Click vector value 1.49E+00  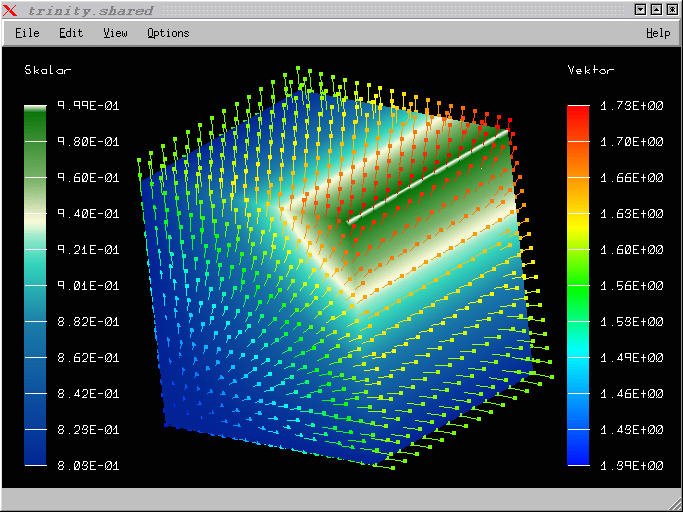(632, 358)
